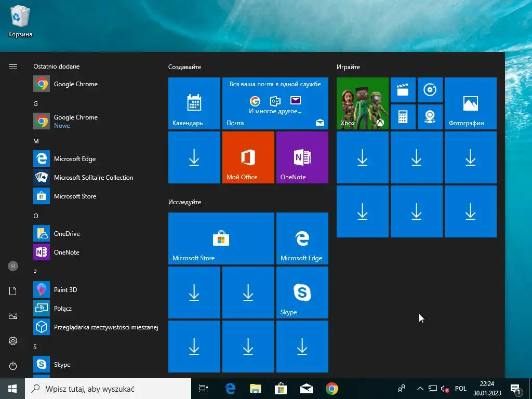Launch Paint 3D
This screenshot has height=399, width=532.
tap(95, 289)
